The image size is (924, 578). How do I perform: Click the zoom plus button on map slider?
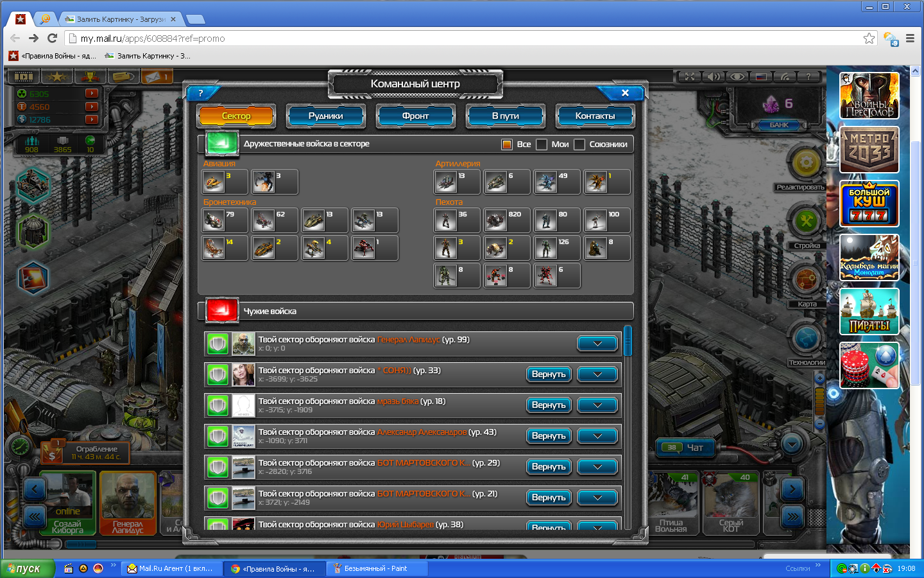[819, 378]
